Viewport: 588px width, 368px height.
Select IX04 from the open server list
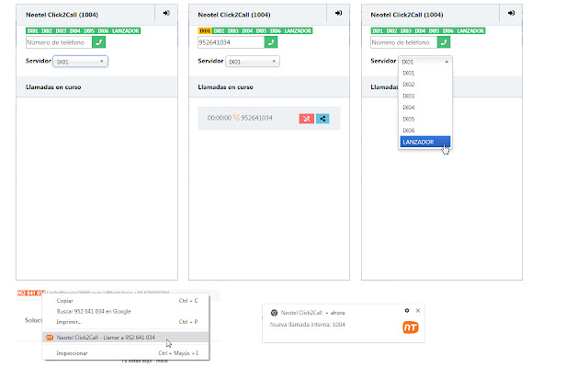pos(424,108)
